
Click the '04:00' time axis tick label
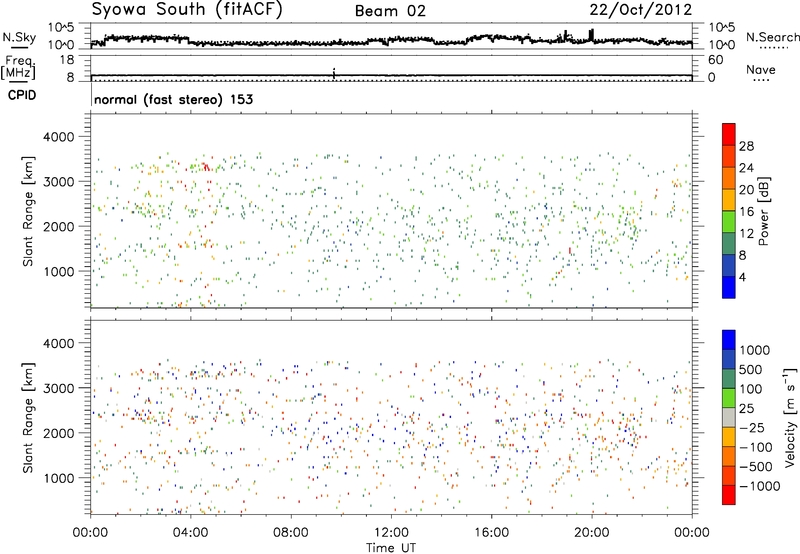coord(190,533)
